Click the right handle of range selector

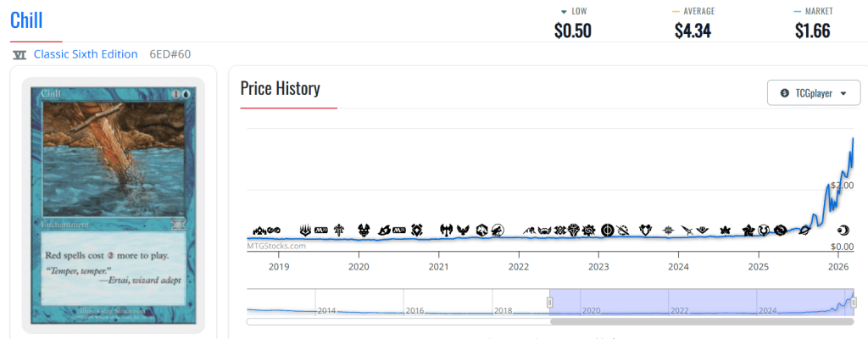(x=854, y=303)
